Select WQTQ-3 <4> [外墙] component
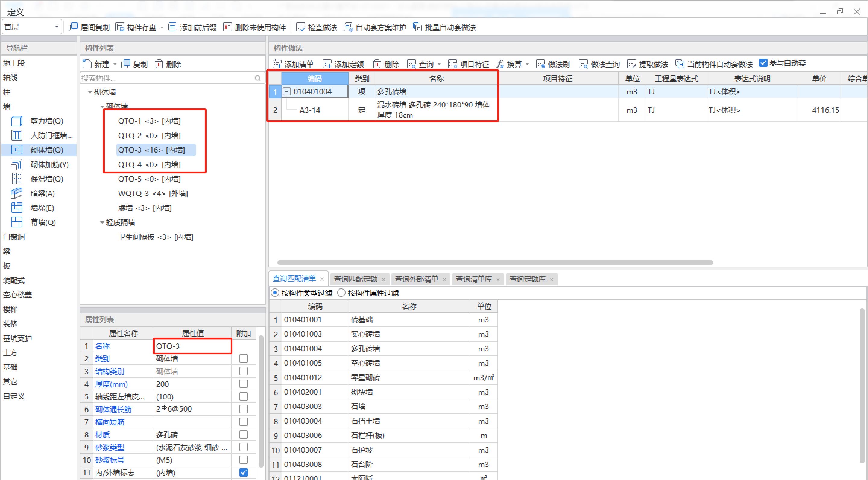Viewport: 868px width, 480px height. point(153,193)
